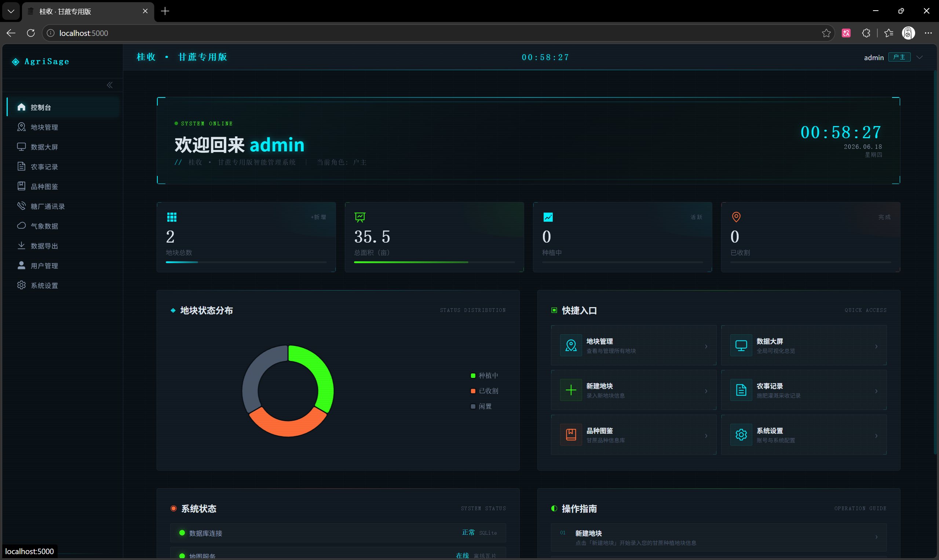
Task: Click the chevron on 系统设置 quick card
Action: (x=876, y=436)
